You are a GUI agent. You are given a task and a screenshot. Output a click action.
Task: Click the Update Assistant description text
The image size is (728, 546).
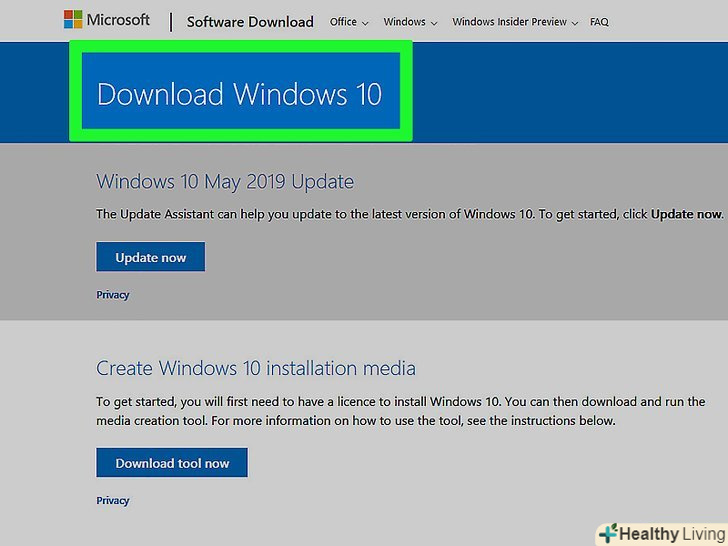(x=410, y=214)
